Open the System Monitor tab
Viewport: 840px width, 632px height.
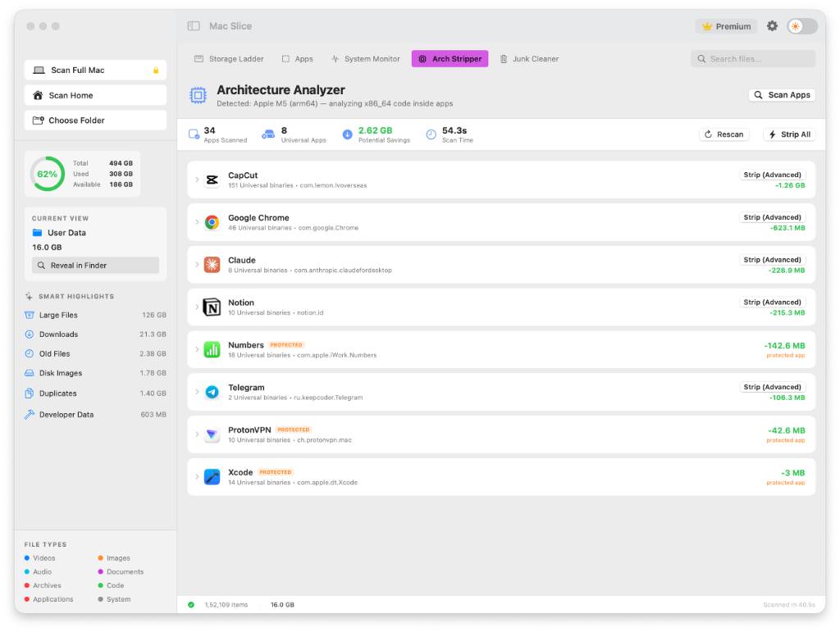coord(365,59)
